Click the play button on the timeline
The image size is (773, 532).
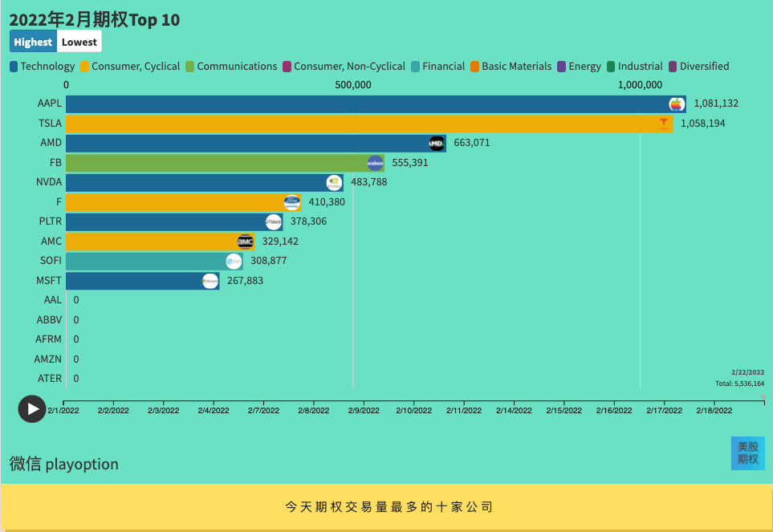pos(32,409)
